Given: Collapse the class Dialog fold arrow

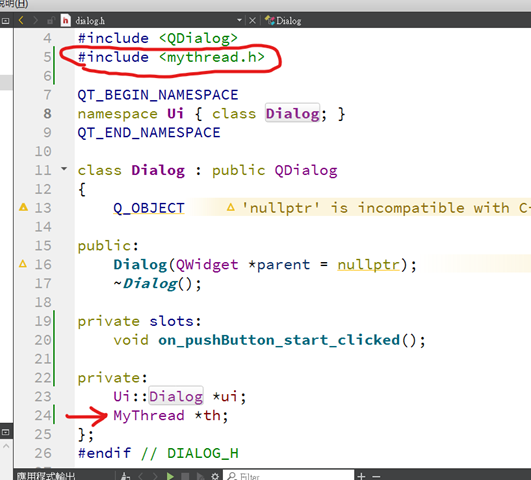Looking at the screenshot, I should click(64, 168).
